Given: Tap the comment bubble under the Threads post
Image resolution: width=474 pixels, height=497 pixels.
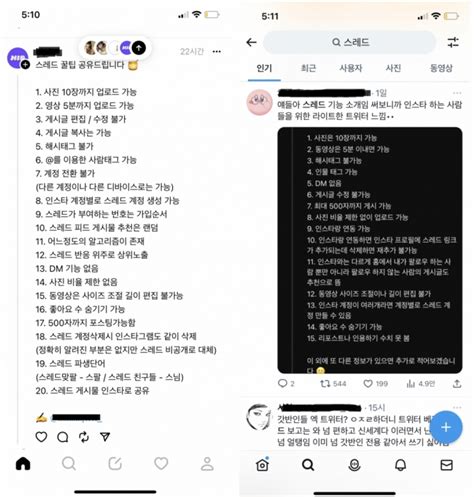Looking at the screenshot, I should click(63, 437).
